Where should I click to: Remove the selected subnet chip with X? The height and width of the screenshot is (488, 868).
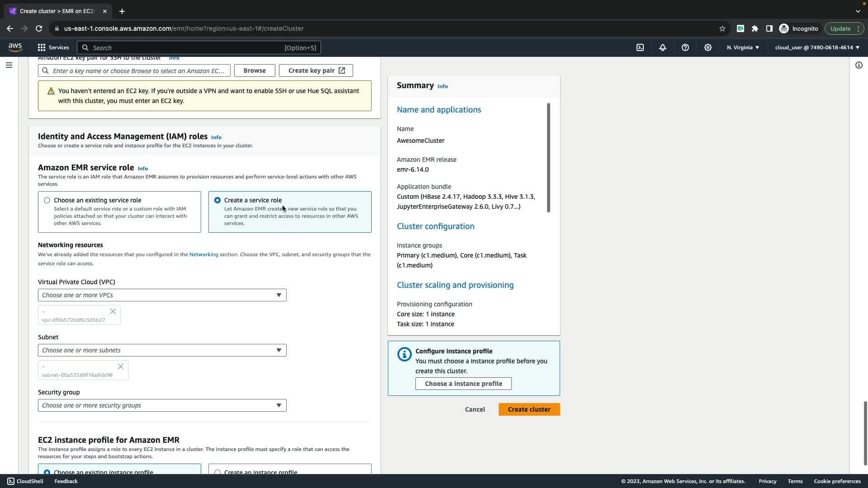click(x=121, y=366)
